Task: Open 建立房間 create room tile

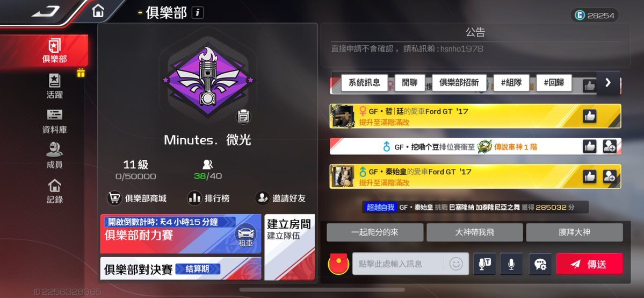Action: [x=290, y=247]
